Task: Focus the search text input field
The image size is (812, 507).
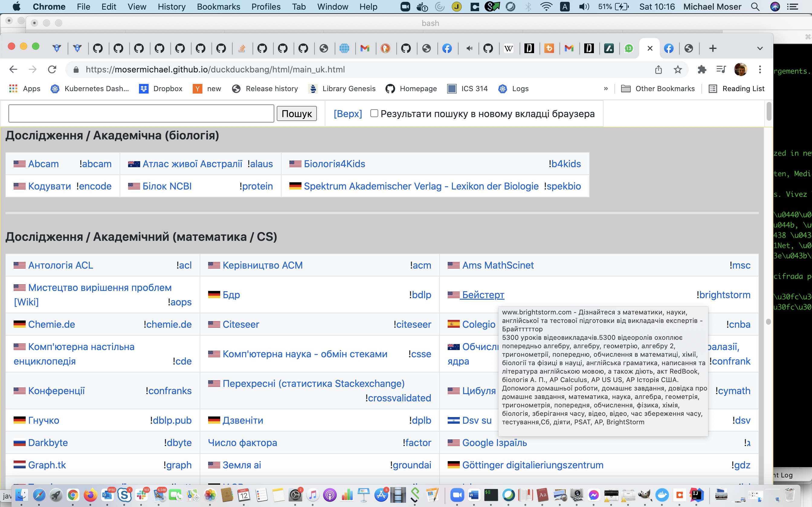Action: (141, 114)
